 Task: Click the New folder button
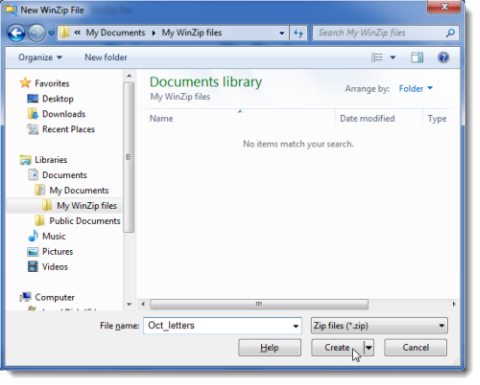106,57
